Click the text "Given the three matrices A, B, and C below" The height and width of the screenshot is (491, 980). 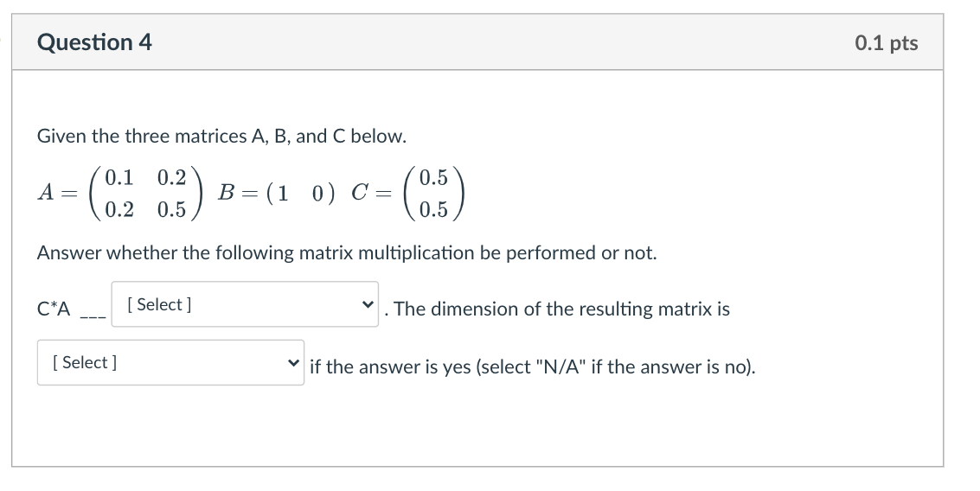point(221,137)
